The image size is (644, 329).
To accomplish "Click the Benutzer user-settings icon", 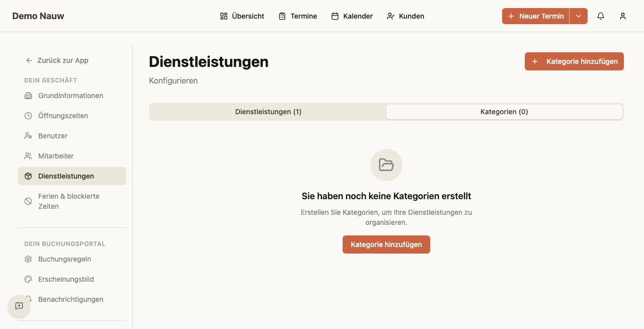I will pos(28,136).
